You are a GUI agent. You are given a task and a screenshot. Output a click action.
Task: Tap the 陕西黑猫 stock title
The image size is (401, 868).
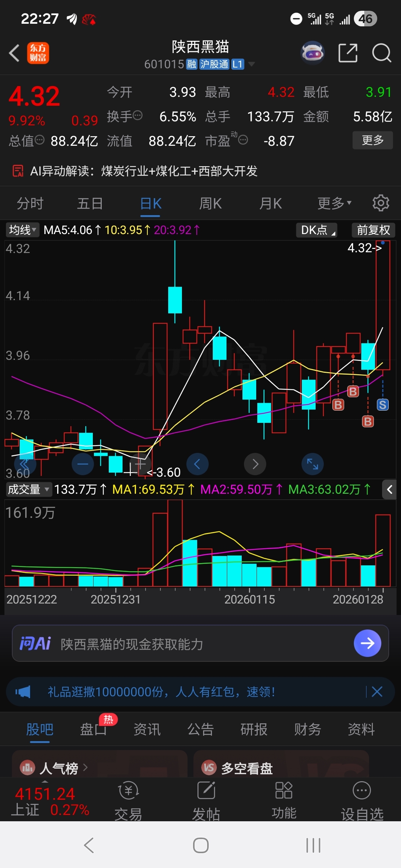[x=200, y=47]
